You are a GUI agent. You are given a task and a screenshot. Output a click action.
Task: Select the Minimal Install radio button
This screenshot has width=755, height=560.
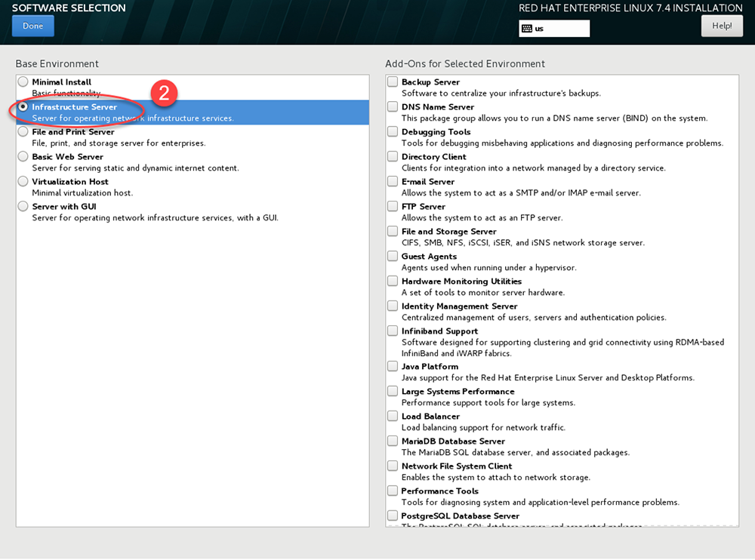tap(23, 82)
